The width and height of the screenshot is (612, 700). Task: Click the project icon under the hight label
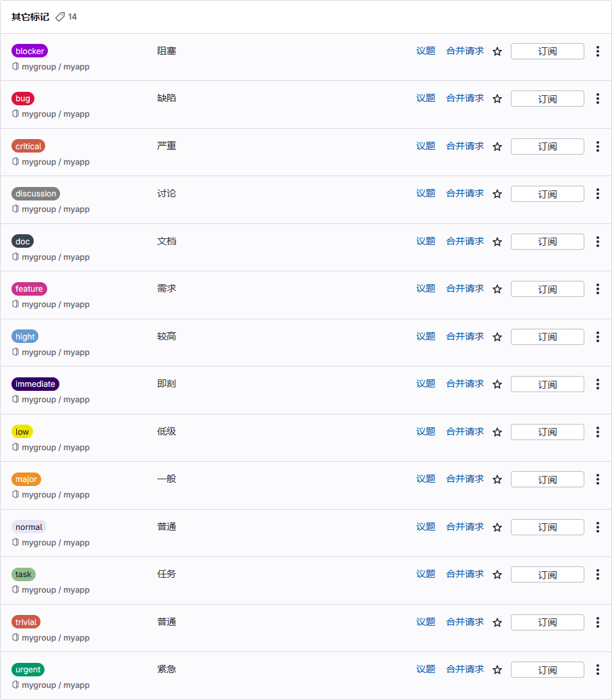[x=16, y=352]
